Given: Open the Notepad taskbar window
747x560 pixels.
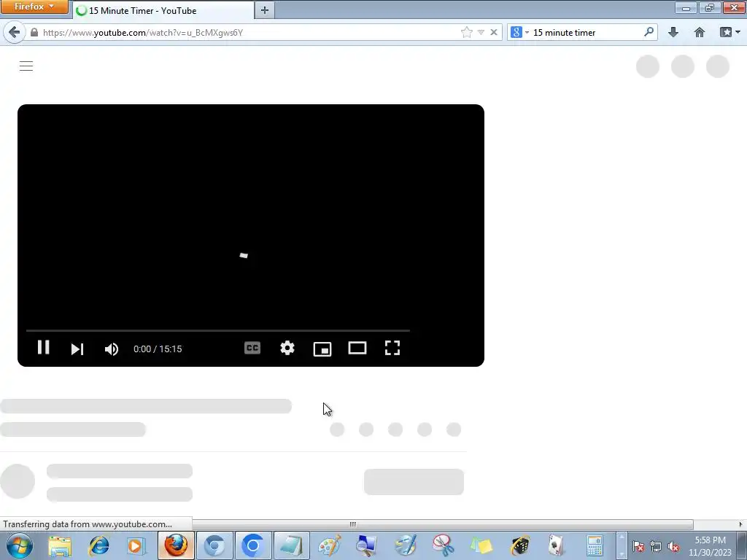Looking at the screenshot, I should [292, 545].
